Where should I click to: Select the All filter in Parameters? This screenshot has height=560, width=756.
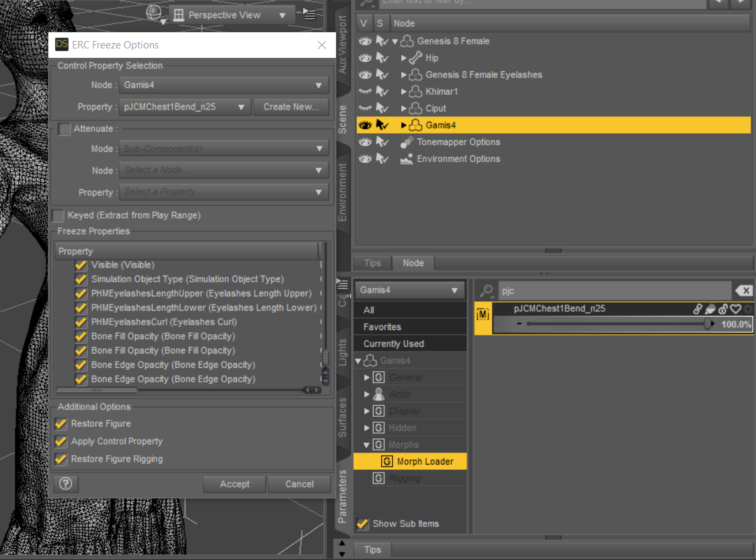point(411,310)
